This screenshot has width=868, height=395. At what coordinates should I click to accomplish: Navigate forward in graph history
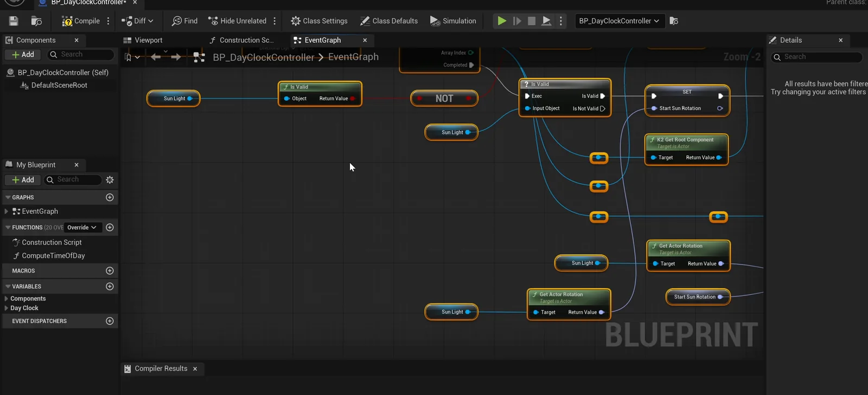pos(176,57)
